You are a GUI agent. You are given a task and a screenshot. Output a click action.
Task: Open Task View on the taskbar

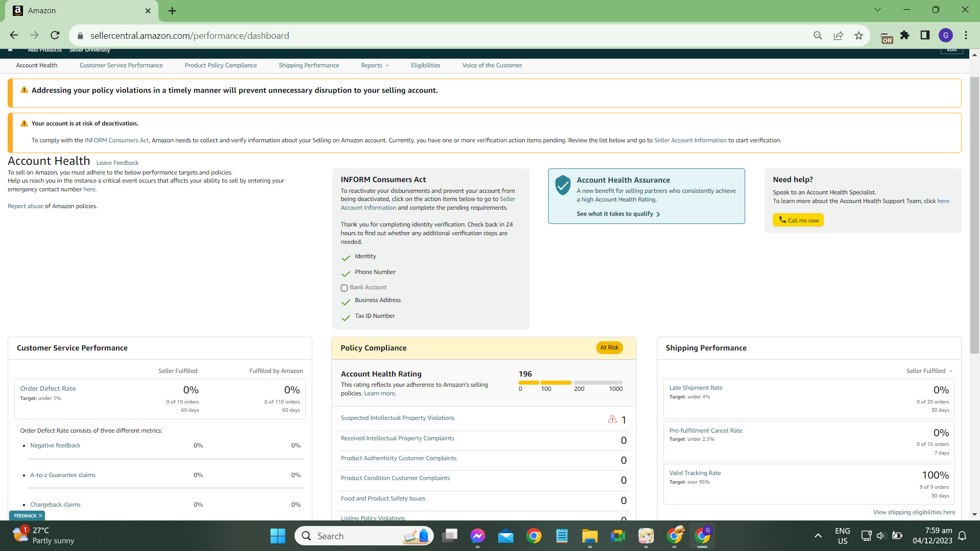450,536
